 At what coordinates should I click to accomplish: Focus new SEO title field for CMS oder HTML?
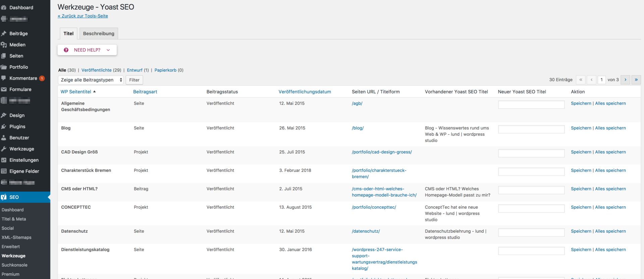(x=531, y=190)
